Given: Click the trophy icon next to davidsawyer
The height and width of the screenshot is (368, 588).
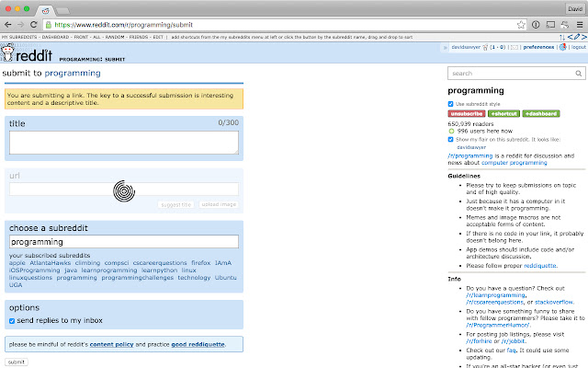Looking at the screenshot, I should [x=485, y=47].
